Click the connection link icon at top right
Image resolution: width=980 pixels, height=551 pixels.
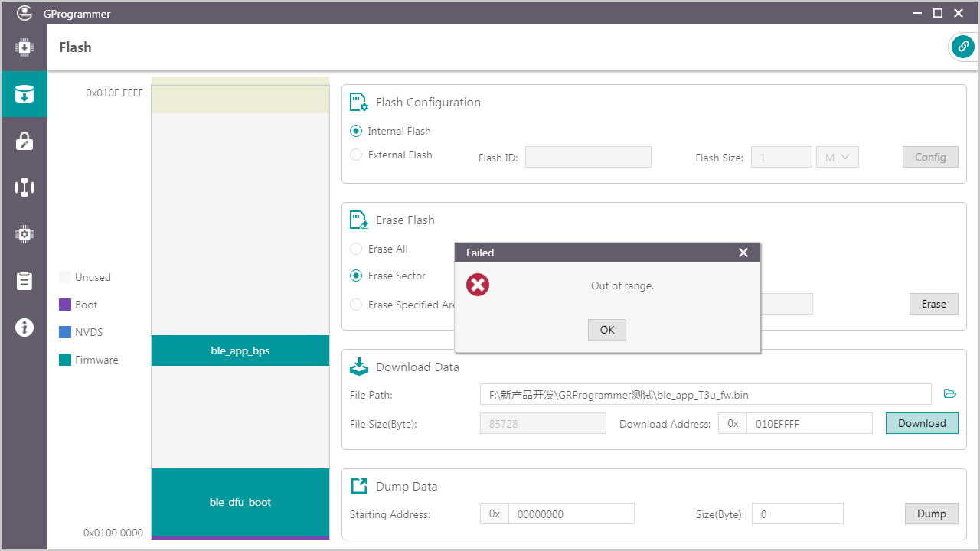click(x=962, y=47)
